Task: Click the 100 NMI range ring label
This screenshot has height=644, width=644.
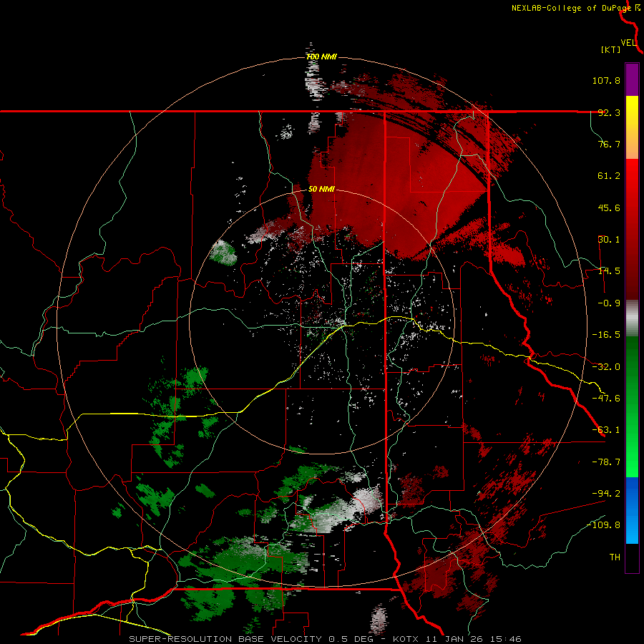Action: point(321,57)
